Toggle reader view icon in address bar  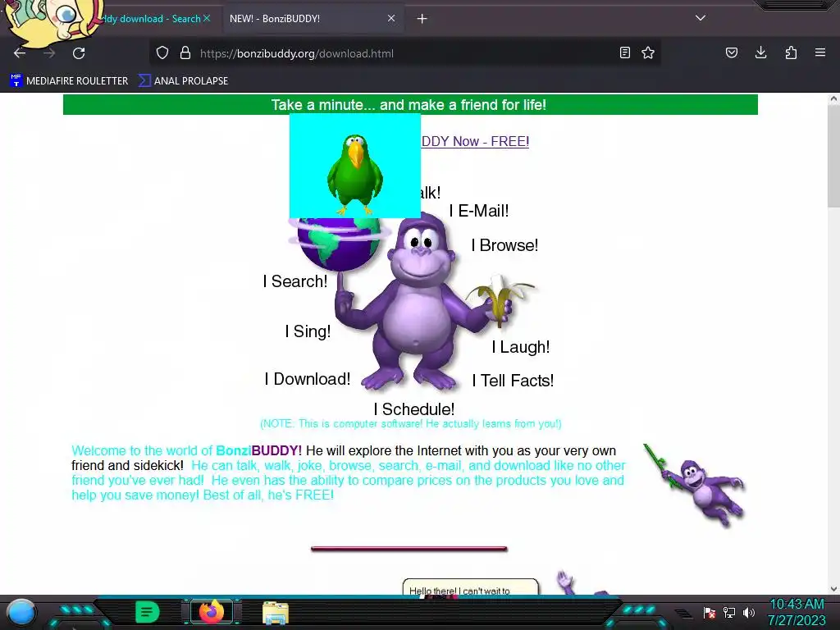coord(624,52)
